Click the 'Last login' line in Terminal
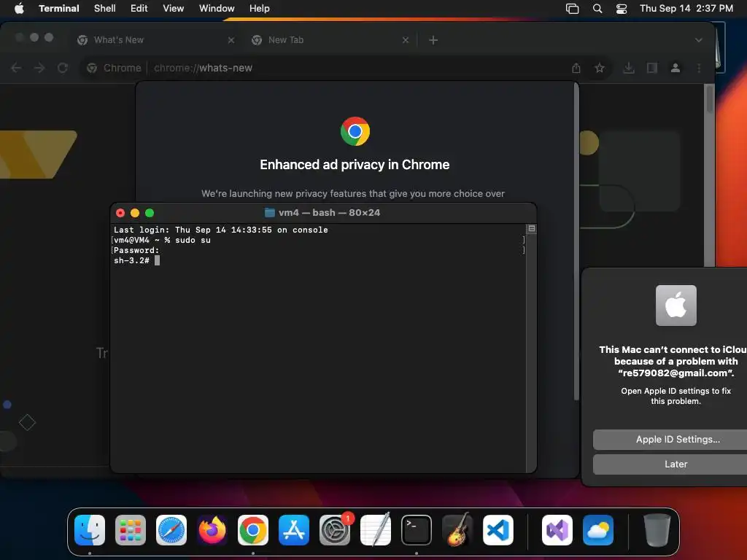747x560 pixels. 220,230
